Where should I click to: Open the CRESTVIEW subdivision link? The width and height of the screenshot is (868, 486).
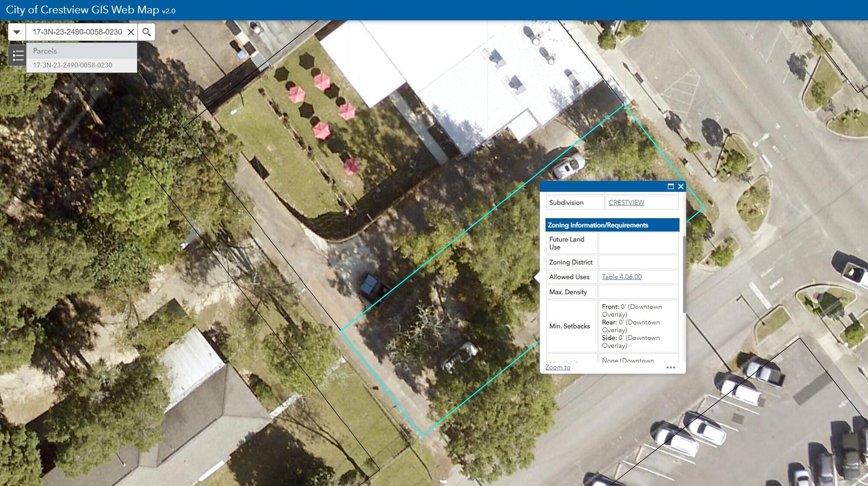click(x=626, y=203)
